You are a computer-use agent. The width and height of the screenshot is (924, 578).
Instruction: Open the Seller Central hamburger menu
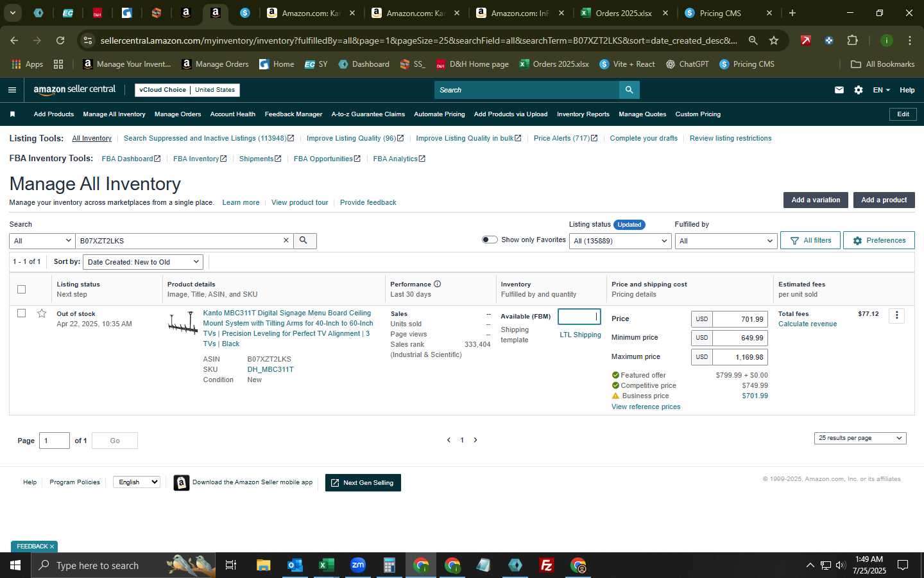click(x=12, y=90)
